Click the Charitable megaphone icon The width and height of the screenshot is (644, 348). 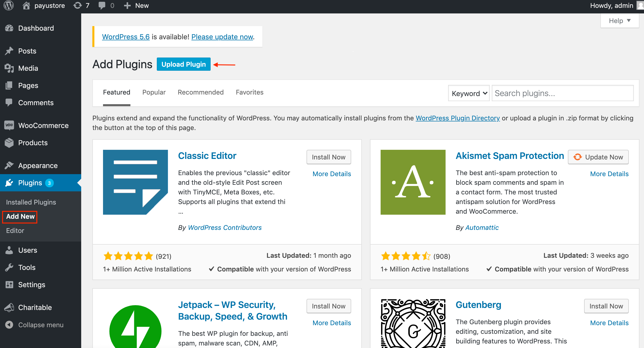click(9, 307)
